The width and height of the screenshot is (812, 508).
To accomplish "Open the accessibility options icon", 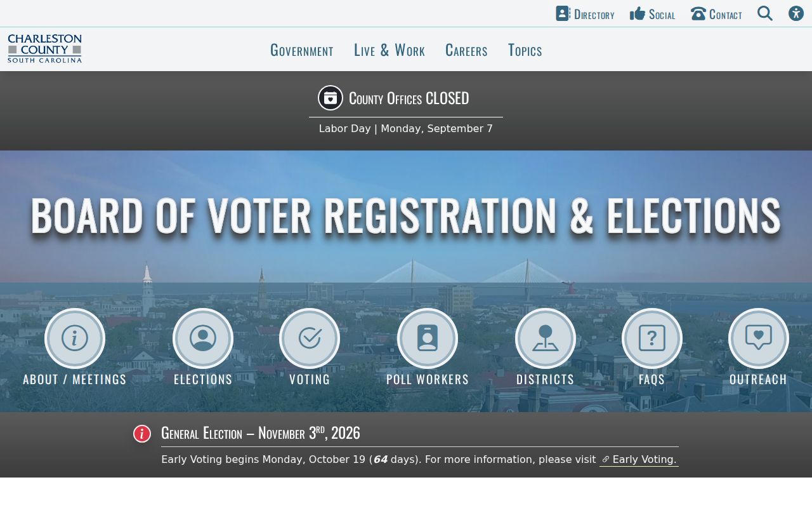I will click(796, 13).
